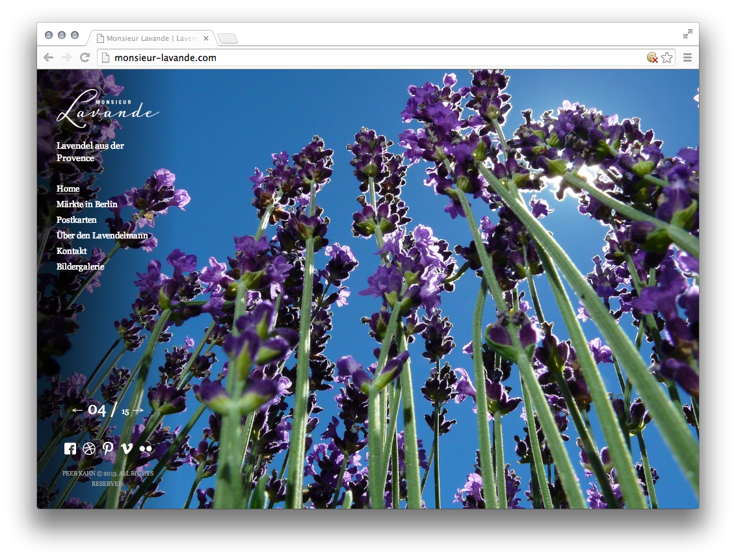Go back with browser back arrow
The width and height of the screenshot is (736, 560).
pos(48,58)
